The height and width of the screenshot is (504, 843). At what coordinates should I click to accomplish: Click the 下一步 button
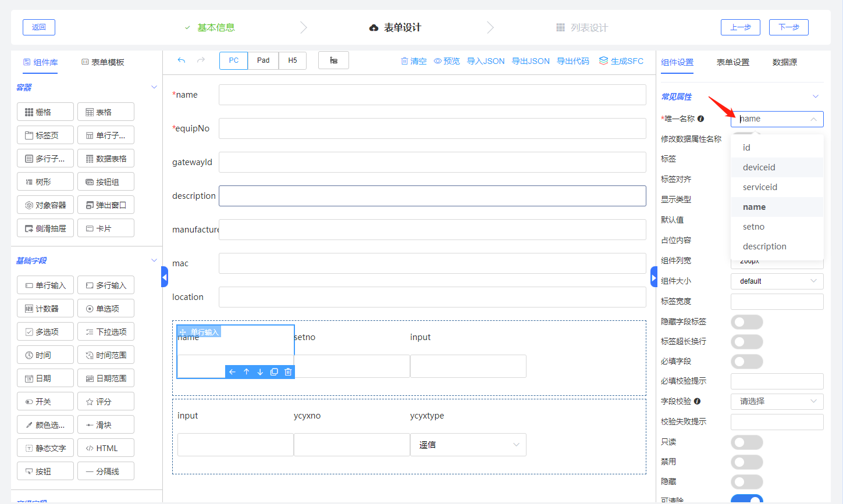point(788,27)
